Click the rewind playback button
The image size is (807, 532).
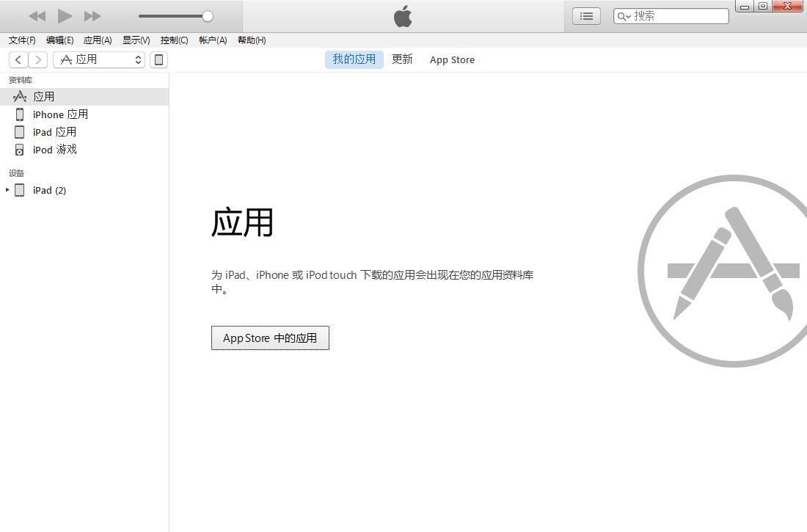click(x=37, y=16)
